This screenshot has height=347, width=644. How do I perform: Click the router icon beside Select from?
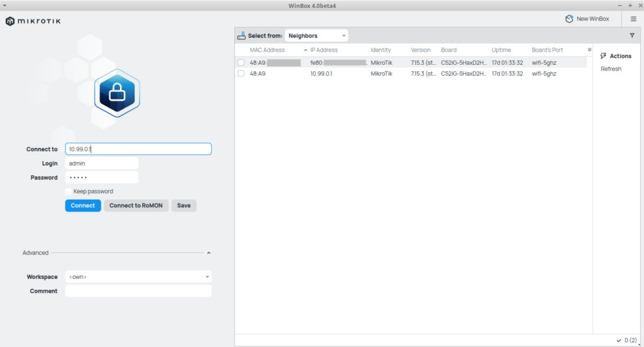241,36
